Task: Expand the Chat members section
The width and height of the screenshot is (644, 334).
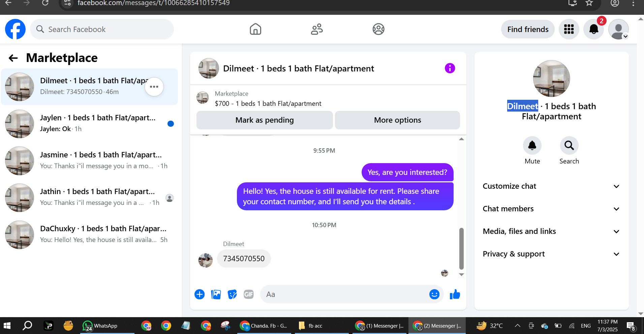Action: (x=551, y=209)
